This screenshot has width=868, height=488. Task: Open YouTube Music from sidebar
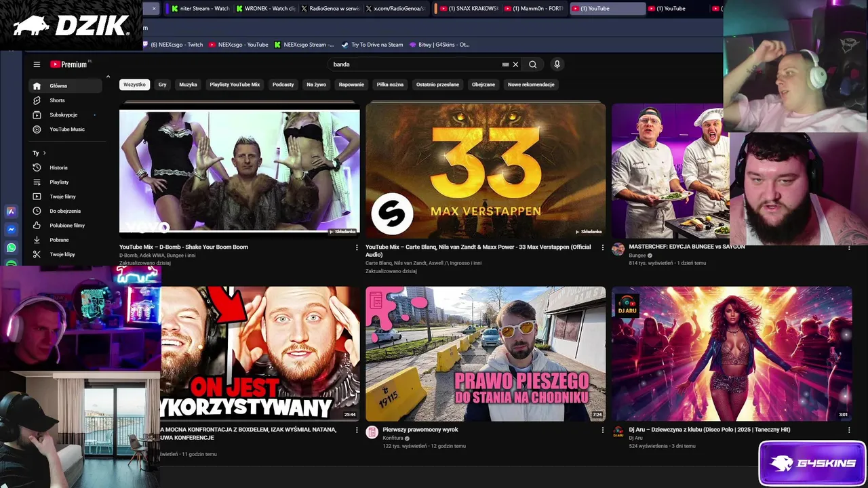point(66,129)
